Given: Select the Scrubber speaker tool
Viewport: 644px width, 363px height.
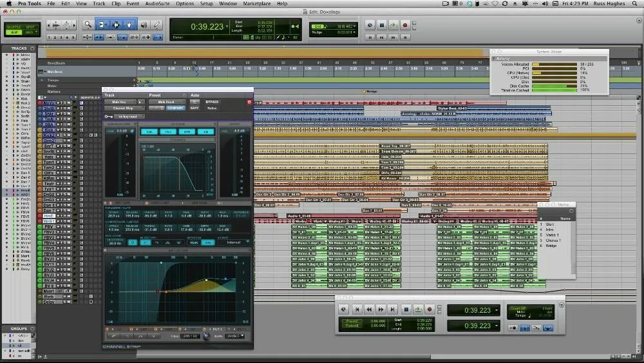Looking at the screenshot, I should click(144, 25).
